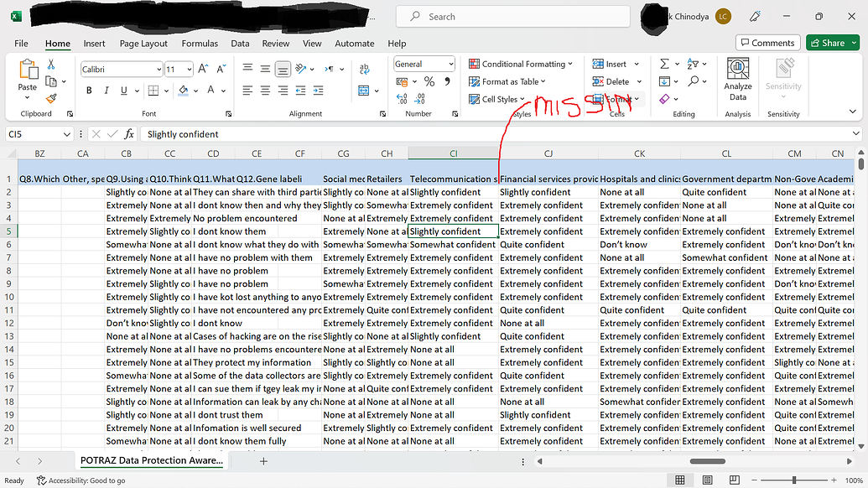Toggle Italic formatting

pos(106,90)
